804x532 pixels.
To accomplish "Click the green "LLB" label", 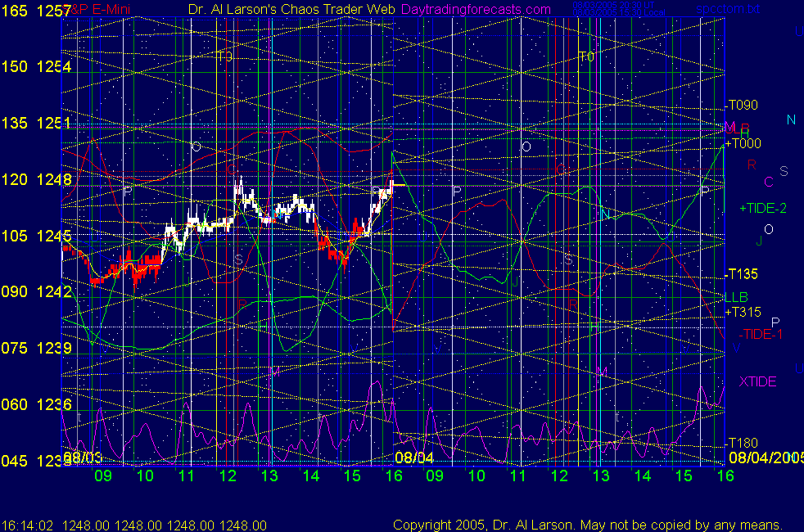I will (x=736, y=297).
